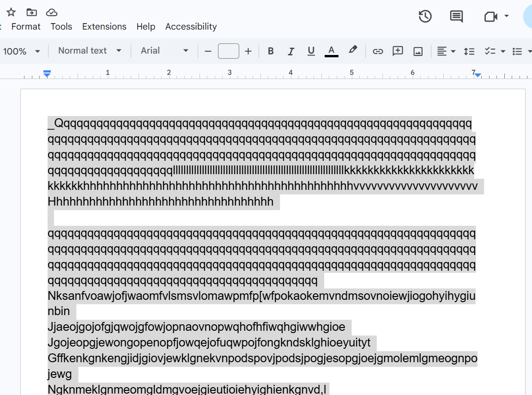Open version history clock icon
The width and height of the screenshot is (532, 395).
pos(425,16)
